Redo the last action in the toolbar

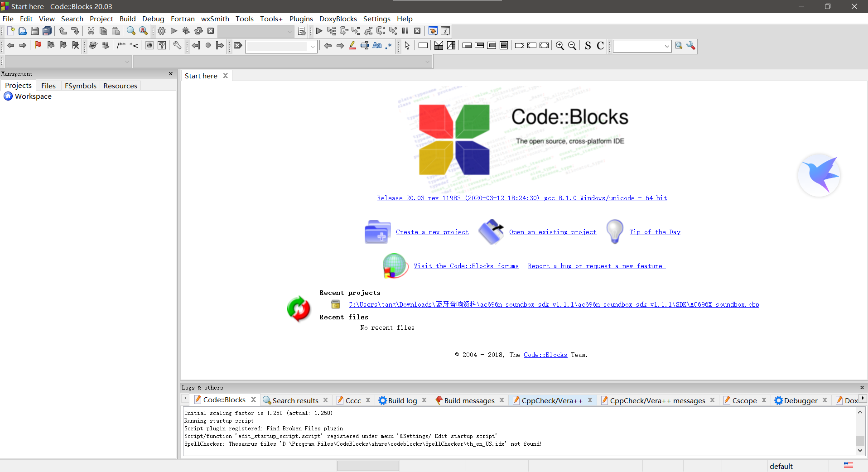point(75,31)
